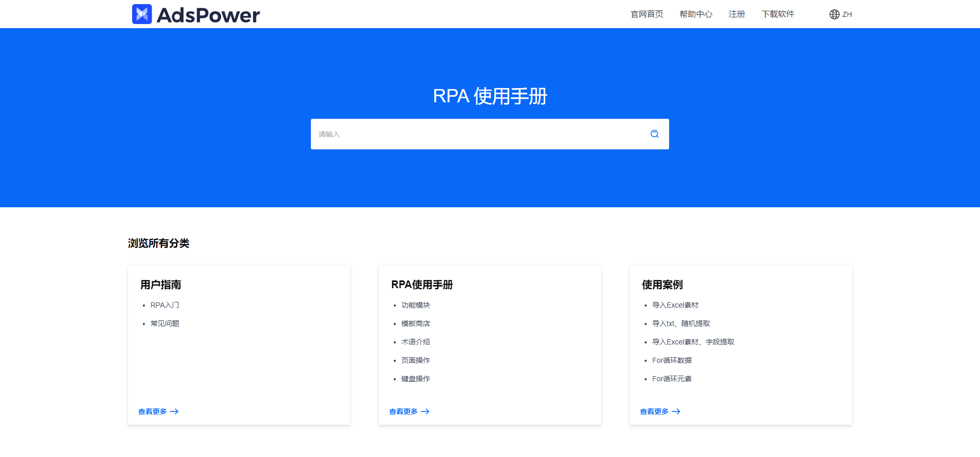This screenshot has width=980, height=457.
Task: Open the 功能模块 article
Action: (x=416, y=305)
